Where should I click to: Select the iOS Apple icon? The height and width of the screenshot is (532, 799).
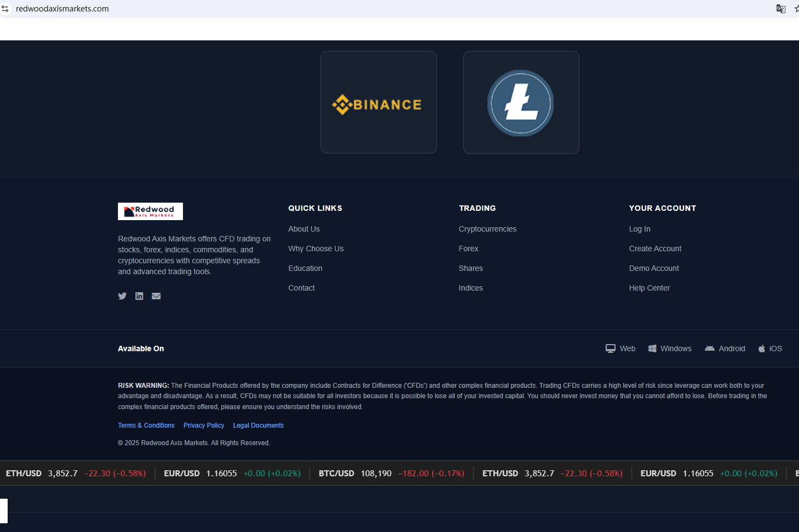(762, 348)
